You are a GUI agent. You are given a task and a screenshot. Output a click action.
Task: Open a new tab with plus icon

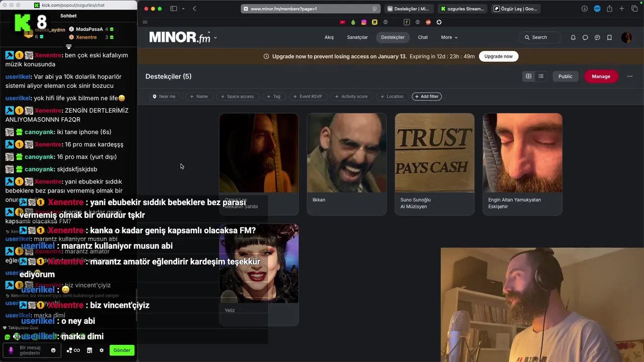coord(622,9)
